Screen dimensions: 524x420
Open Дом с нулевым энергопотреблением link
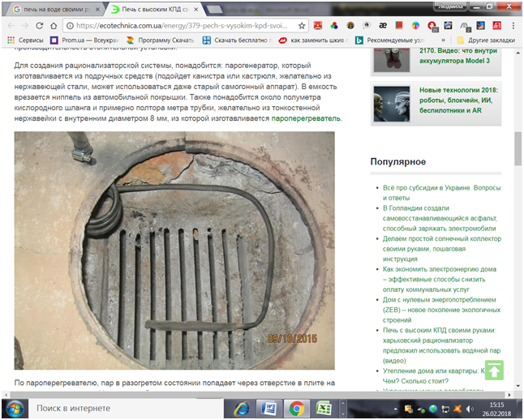pos(441,310)
